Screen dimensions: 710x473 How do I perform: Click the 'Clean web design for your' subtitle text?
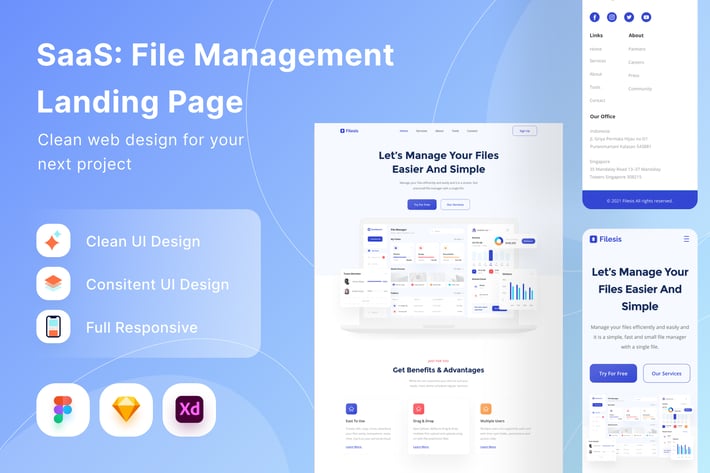(141, 140)
